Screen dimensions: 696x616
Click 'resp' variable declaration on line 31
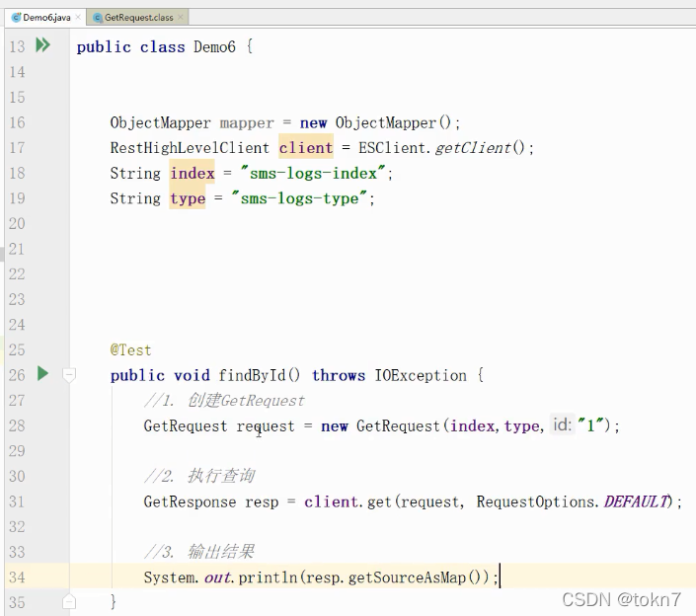click(x=262, y=501)
